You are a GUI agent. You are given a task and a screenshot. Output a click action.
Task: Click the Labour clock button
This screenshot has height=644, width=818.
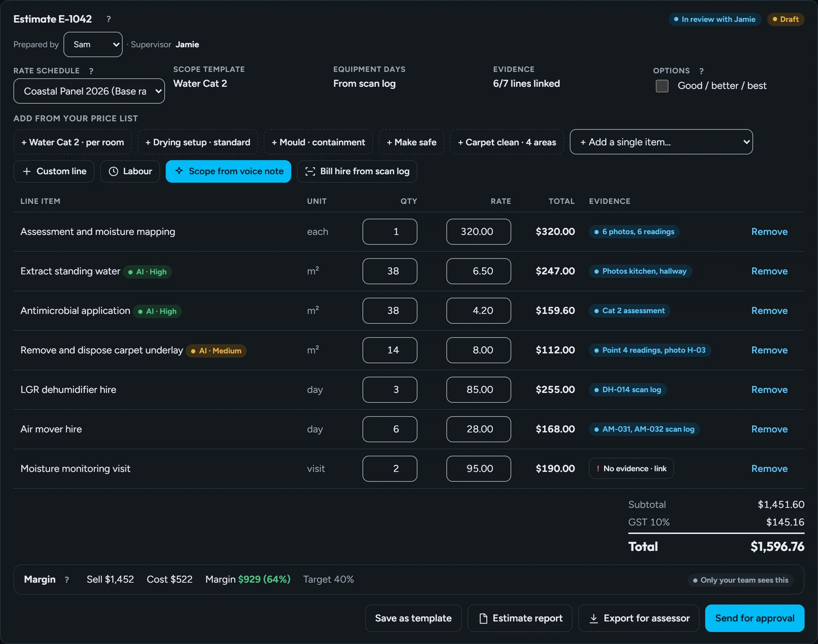tap(130, 171)
